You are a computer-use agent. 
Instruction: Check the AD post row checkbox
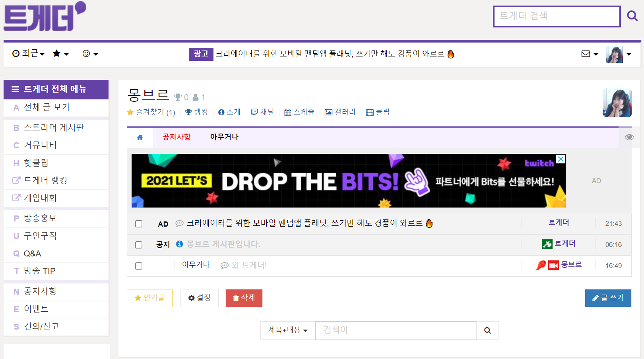(x=139, y=224)
